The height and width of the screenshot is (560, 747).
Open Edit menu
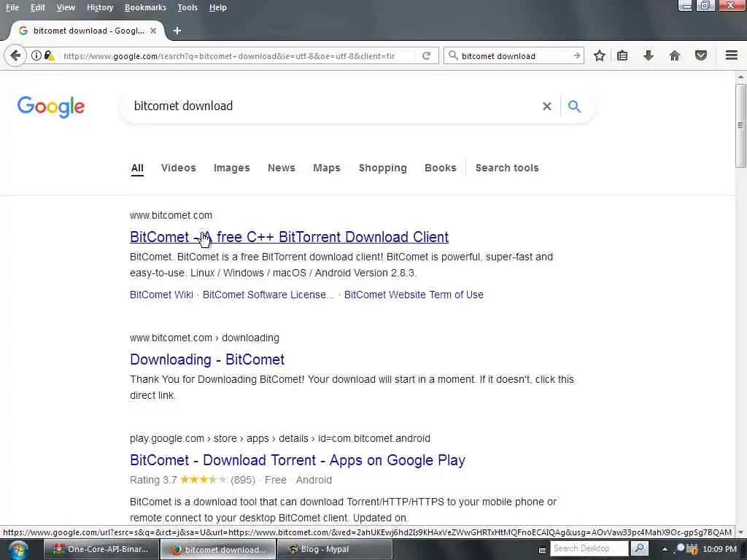coord(38,7)
